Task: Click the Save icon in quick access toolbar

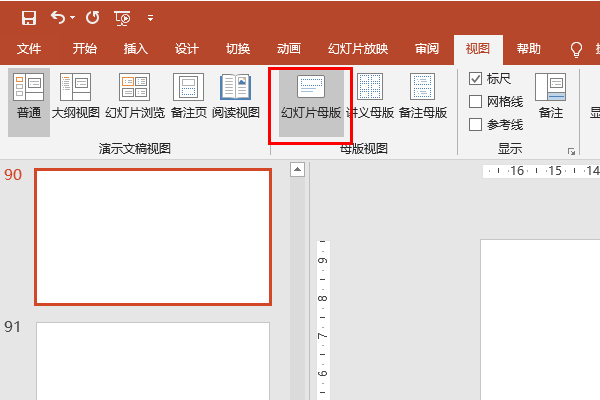Action: pos(28,18)
